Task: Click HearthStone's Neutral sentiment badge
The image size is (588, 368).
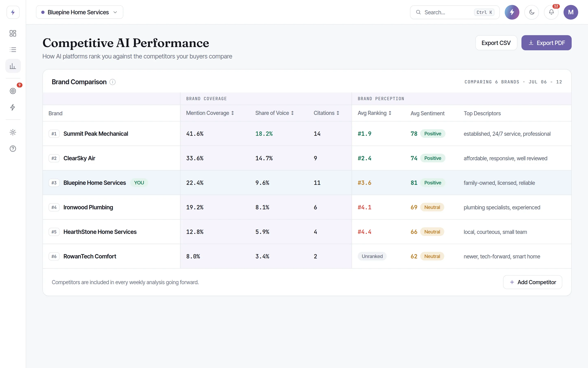Action: (432, 232)
